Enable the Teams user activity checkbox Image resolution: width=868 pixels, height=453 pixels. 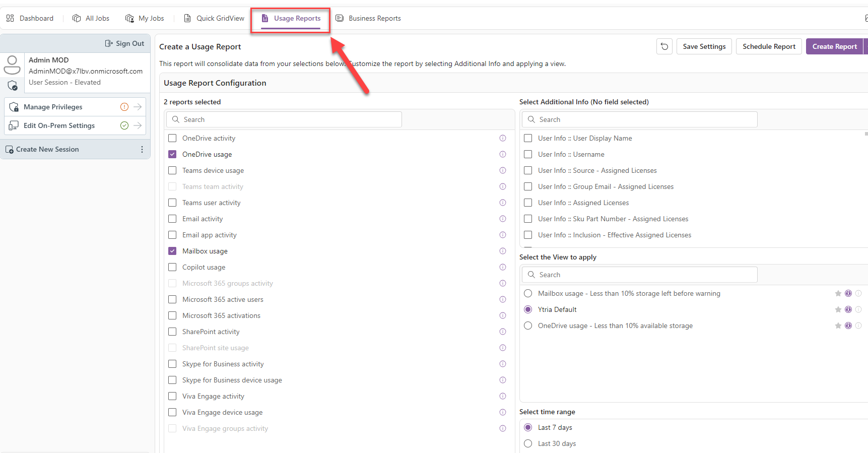click(172, 203)
